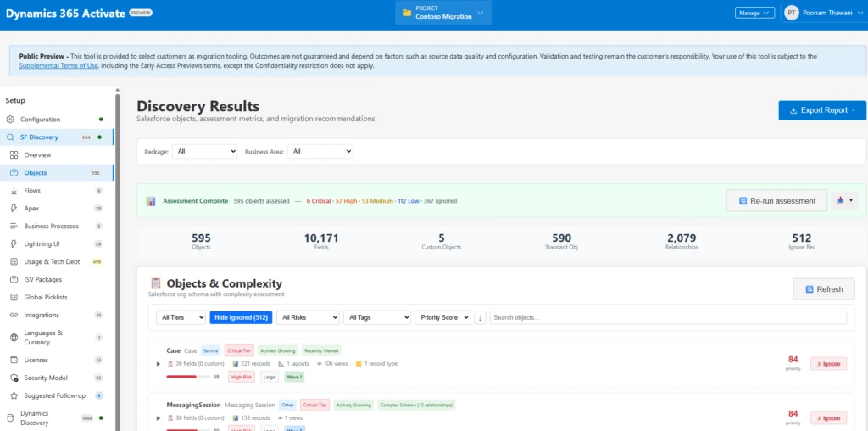The image size is (868, 431).
Task: Click the Configuration gear icon in sidebar
Action: [10, 119]
